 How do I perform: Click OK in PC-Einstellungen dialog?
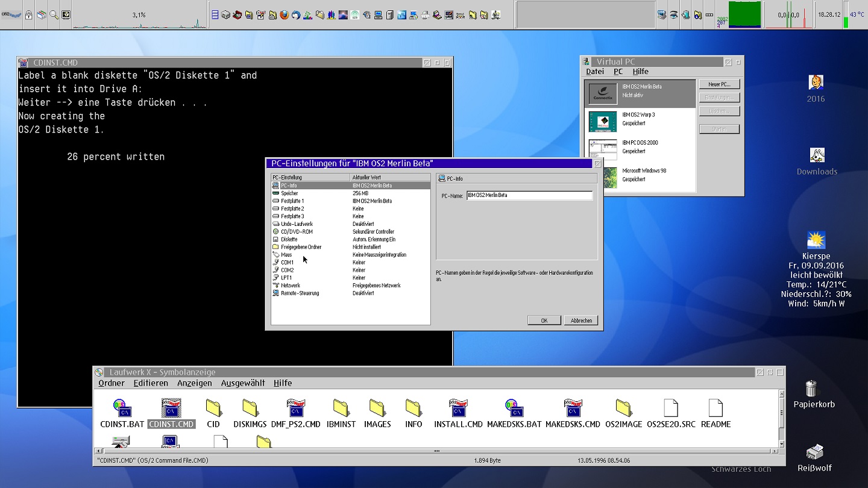tap(544, 321)
